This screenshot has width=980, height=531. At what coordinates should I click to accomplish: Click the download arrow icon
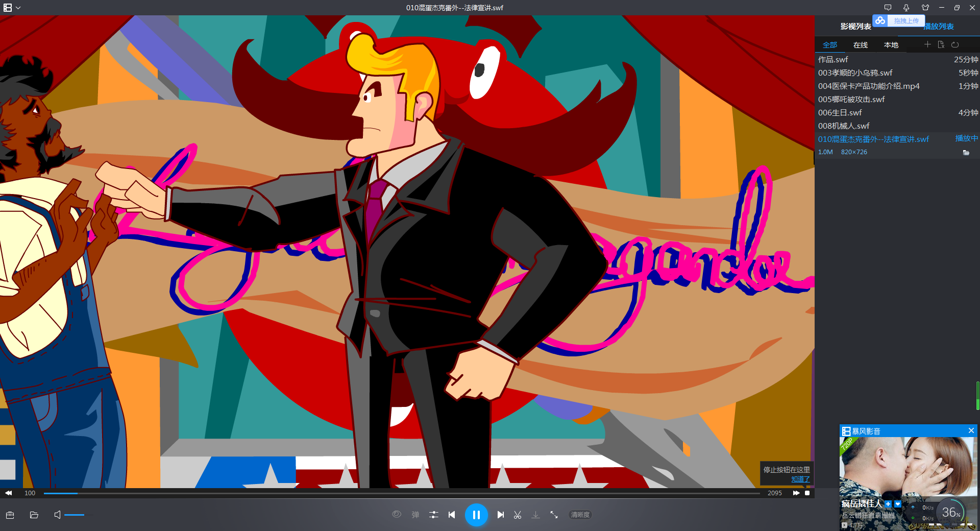click(x=535, y=515)
